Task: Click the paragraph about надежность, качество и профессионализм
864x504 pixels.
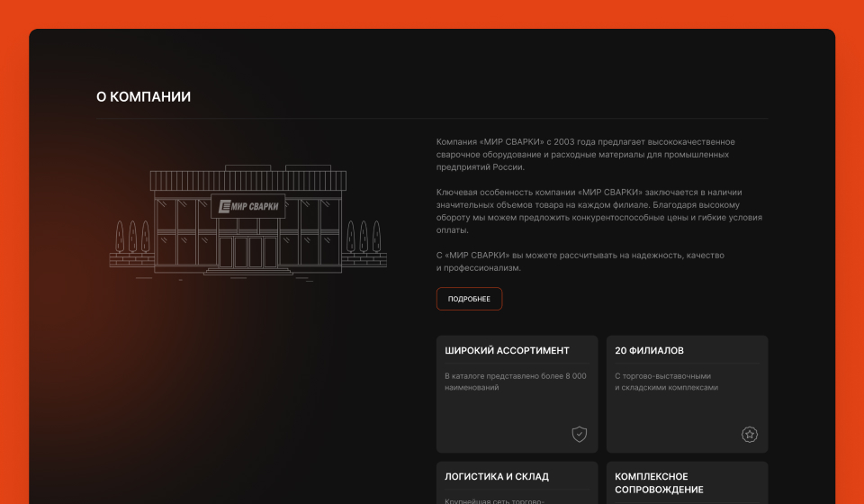Action: coord(580,262)
